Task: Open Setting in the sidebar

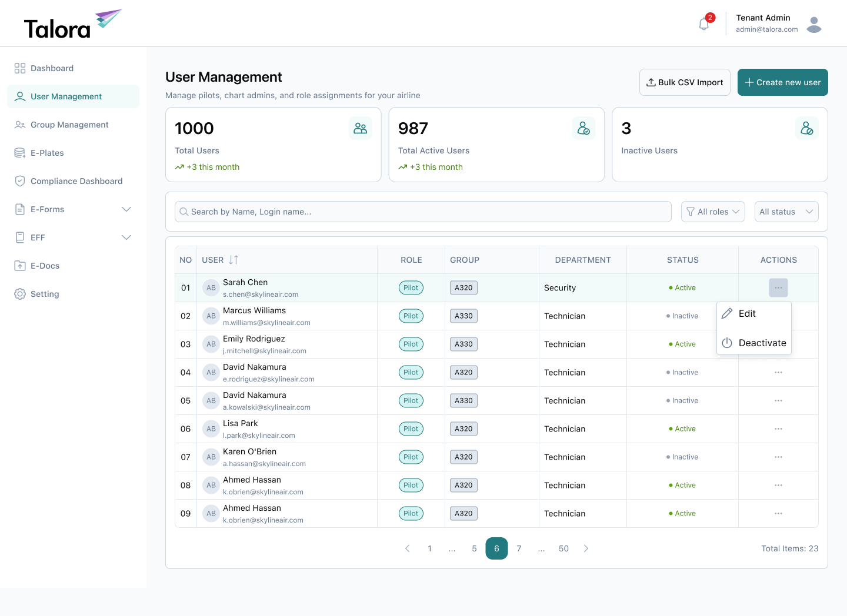Action: coord(73,294)
